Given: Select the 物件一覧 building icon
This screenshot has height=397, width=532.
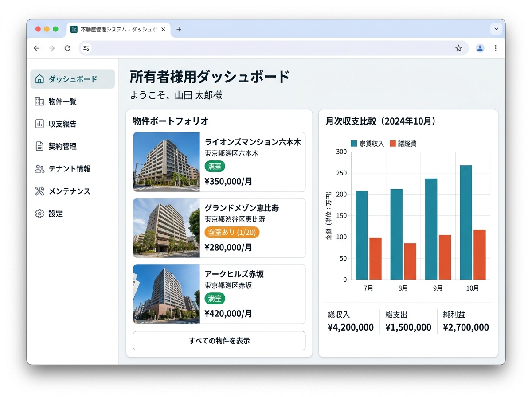Looking at the screenshot, I should pos(39,101).
